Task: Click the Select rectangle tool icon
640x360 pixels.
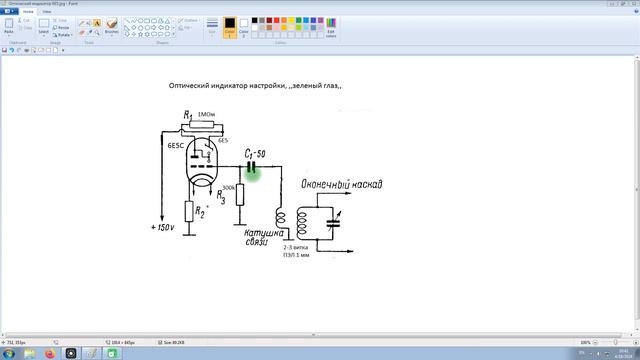Action: [44, 23]
